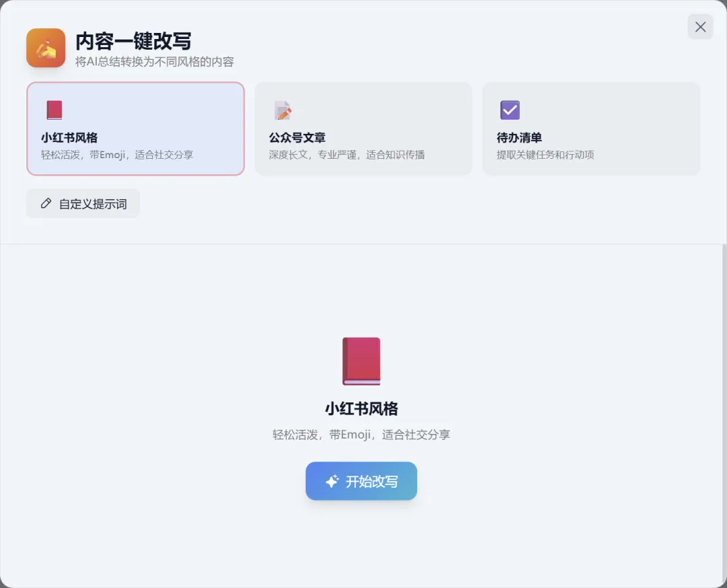This screenshot has width=727, height=588.
Task: Click the large red book preview icon
Action: pyautogui.click(x=361, y=361)
